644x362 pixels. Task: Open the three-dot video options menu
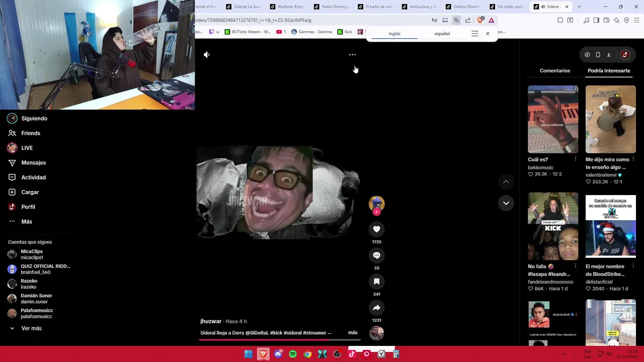point(352,54)
